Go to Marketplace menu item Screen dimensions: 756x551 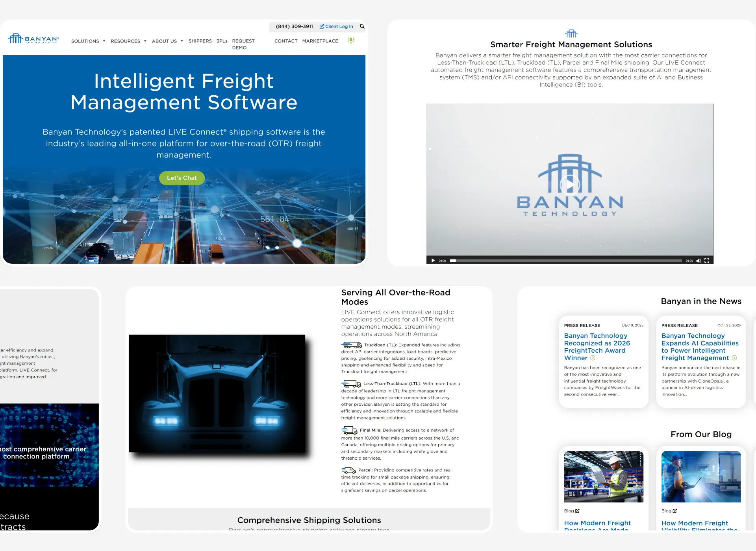(320, 41)
